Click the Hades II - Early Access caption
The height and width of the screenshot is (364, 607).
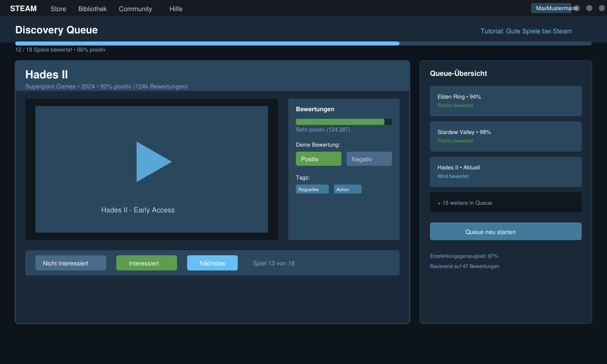[x=138, y=210]
